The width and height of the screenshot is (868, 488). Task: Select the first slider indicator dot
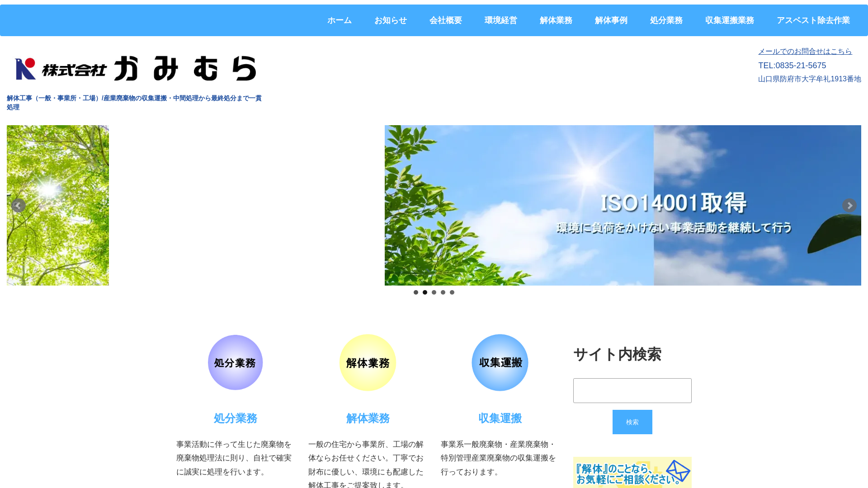click(x=416, y=292)
